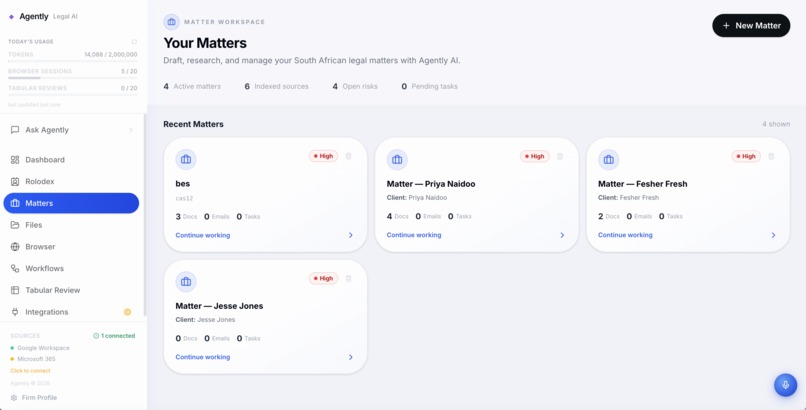Image resolution: width=806 pixels, height=410 pixels.
Task: Click the chevron on Fesher Fresh card
Action: [773, 235]
